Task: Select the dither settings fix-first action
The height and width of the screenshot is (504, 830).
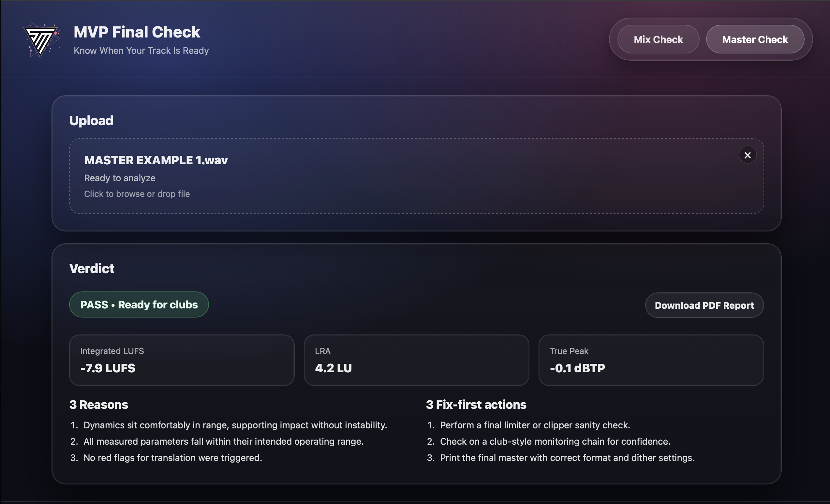Action: 567,457
